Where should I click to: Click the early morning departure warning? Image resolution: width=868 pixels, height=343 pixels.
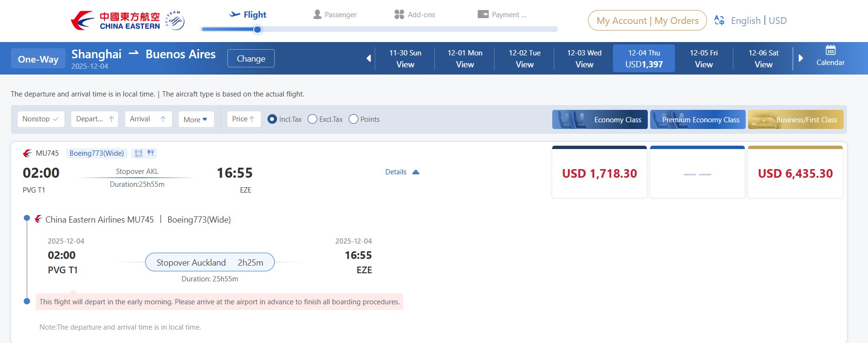[219, 302]
